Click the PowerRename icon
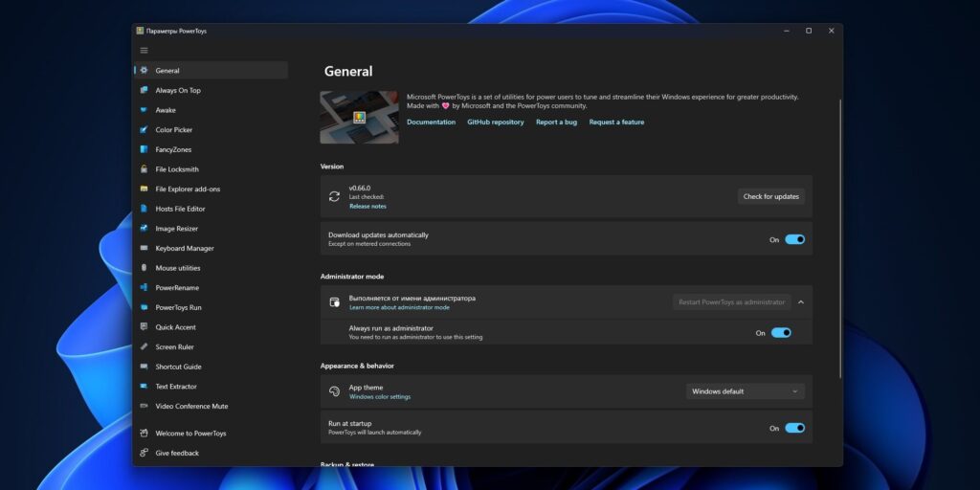Image resolution: width=980 pixels, height=490 pixels. click(x=144, y=287)
